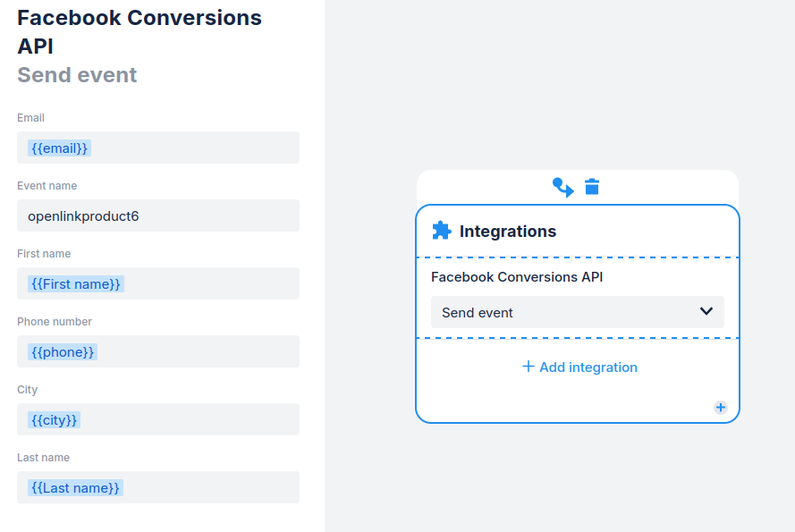Click the Add integration link
795x532 pixels.
[x=588, y=367]
